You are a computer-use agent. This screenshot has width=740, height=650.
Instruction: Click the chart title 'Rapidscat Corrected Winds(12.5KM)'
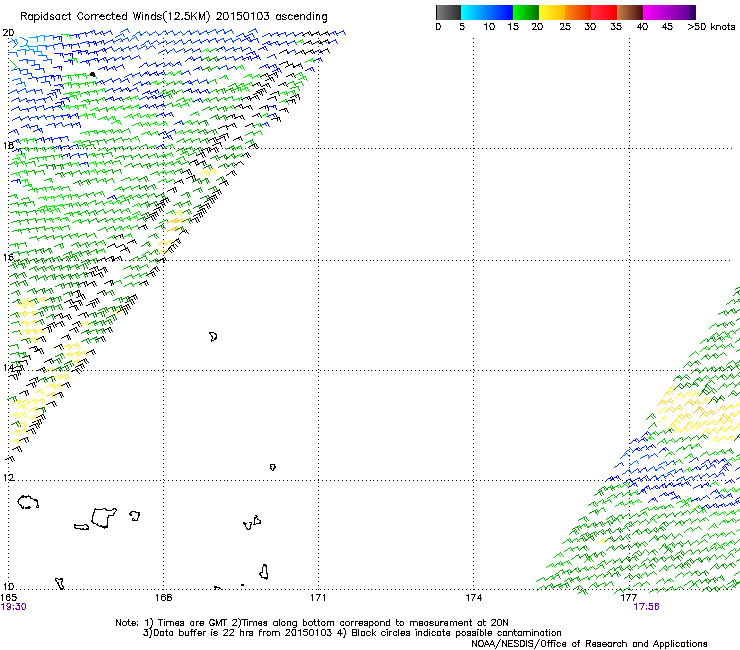tap(115, 16)
